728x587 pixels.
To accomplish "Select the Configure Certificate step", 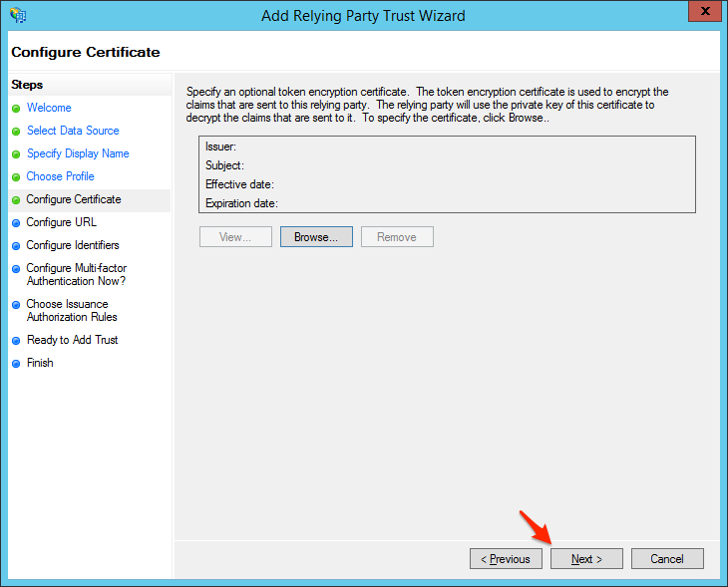I will point(74,199).
